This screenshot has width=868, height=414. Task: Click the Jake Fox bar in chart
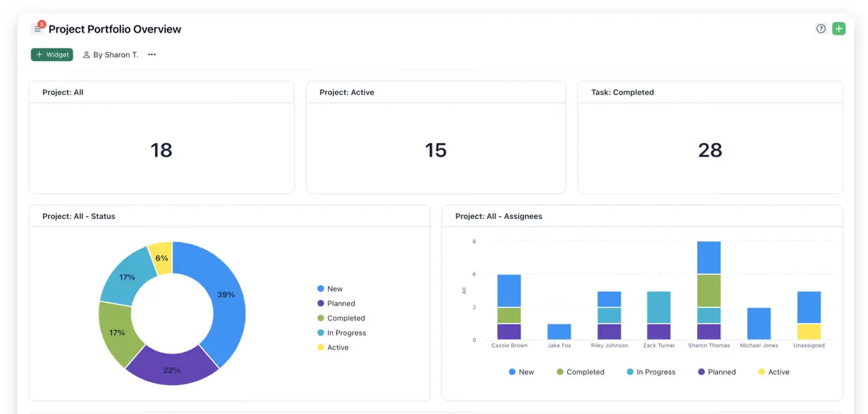(559, 332)
